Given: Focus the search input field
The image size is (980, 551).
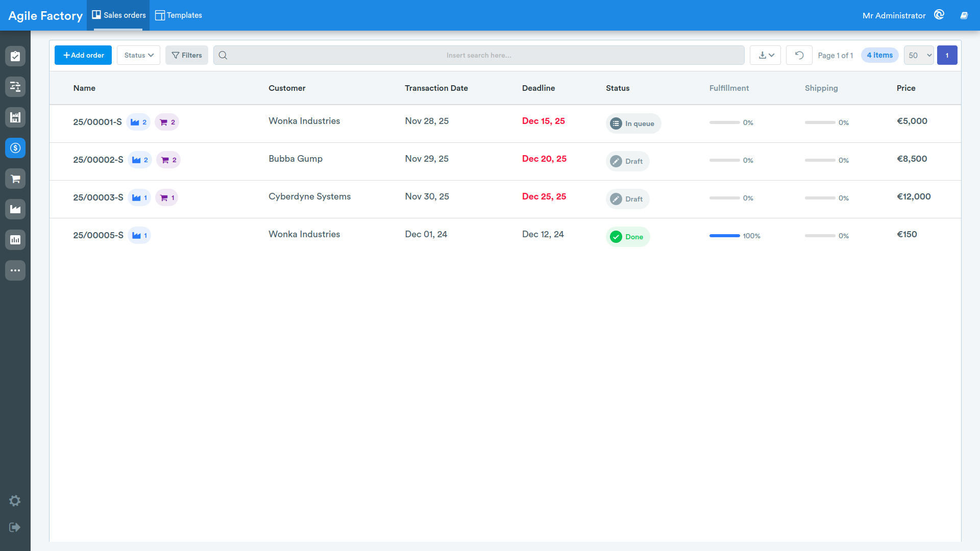Looking at the screenshot, I should (479, 55).
